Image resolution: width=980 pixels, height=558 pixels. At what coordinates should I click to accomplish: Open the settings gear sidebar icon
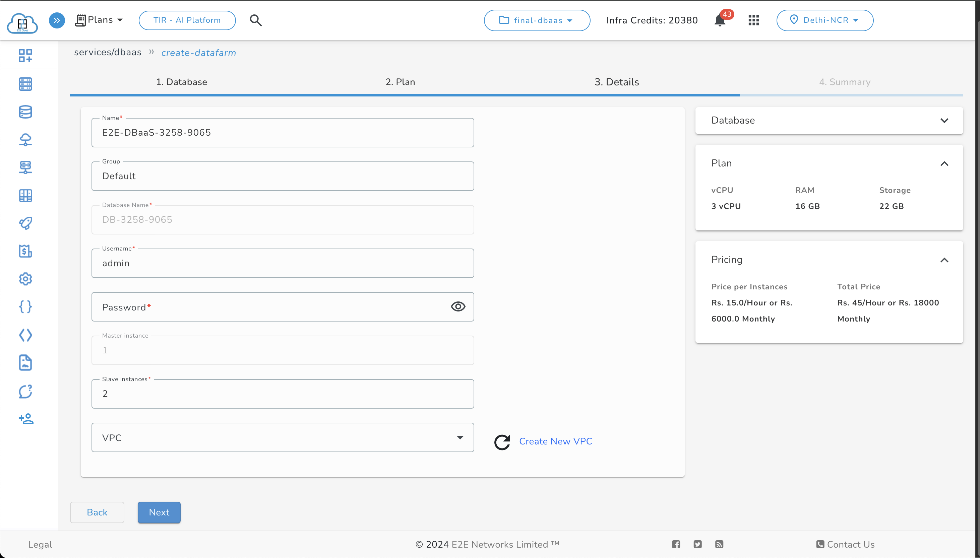pyautogui.click(x=25, y=279)
